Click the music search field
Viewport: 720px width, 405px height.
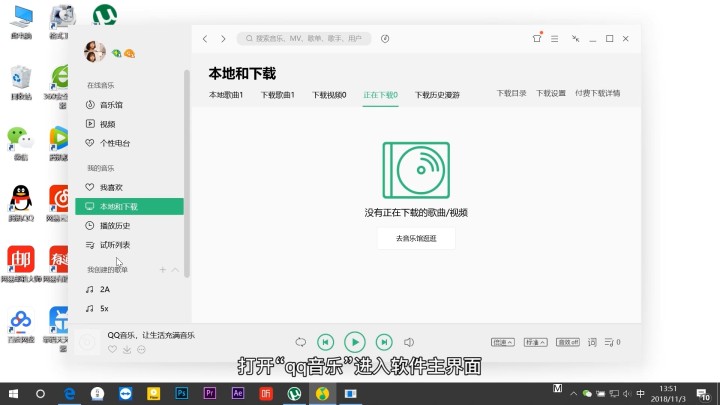click(304, 39)
